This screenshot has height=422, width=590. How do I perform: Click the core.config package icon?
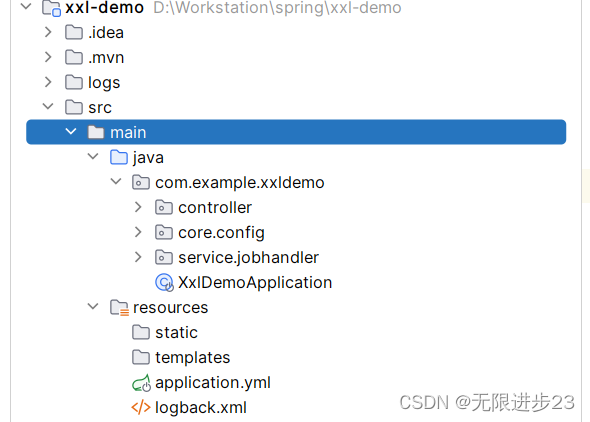pos(164,232)
